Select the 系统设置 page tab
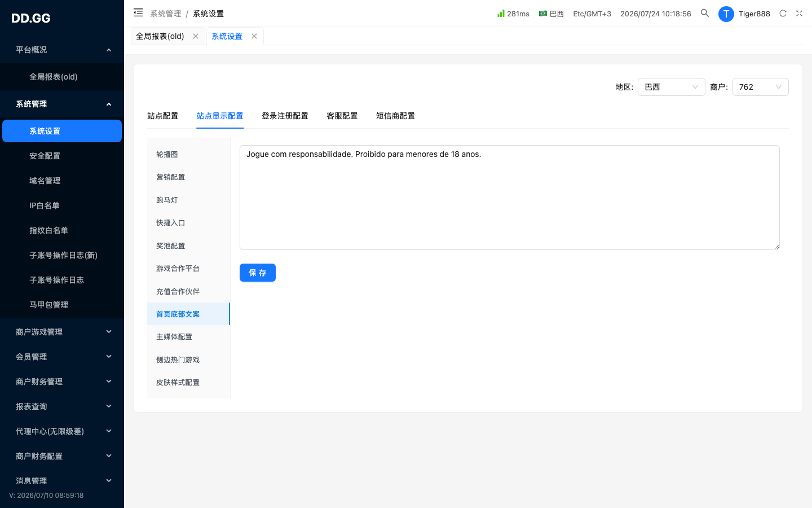This screenshot has width=812, height=508. coord(227,36)
